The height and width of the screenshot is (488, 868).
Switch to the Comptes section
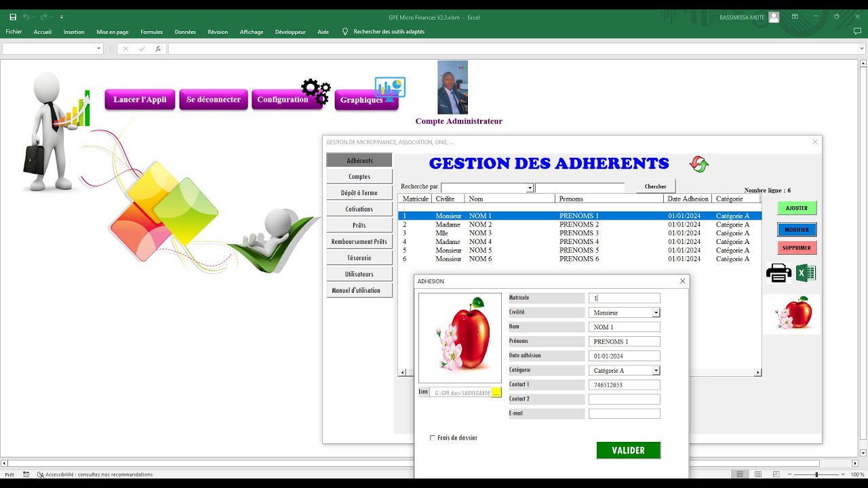point(359,176)
